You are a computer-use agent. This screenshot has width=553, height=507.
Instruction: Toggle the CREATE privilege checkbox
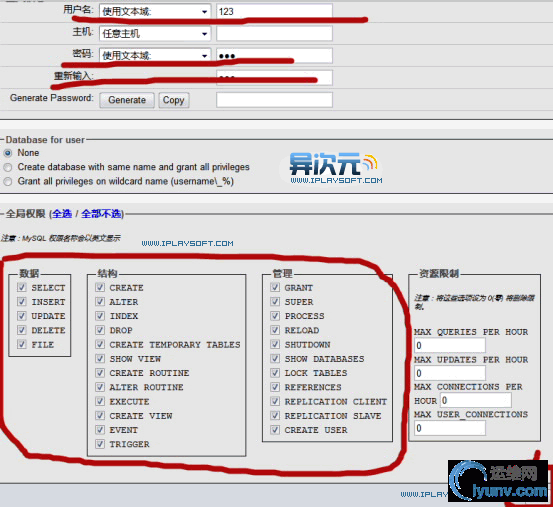(x=100, y=287)
